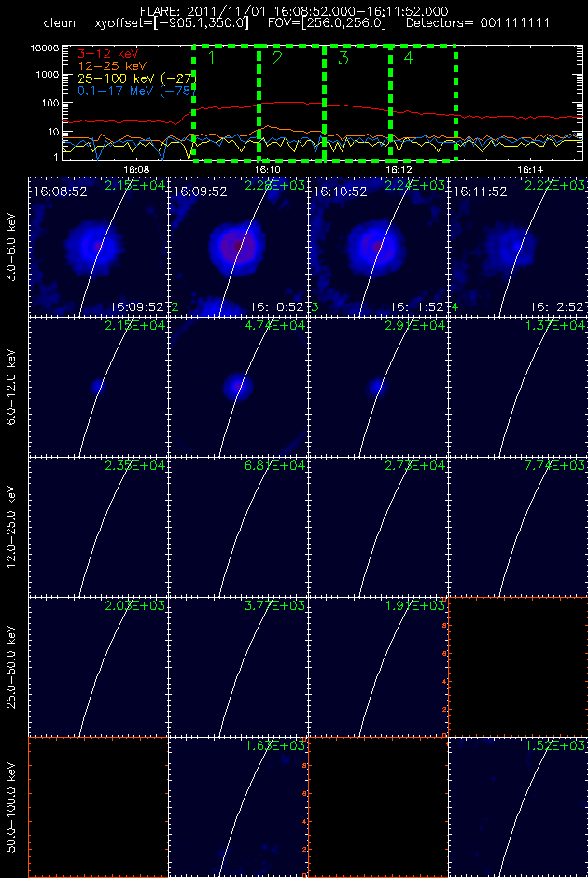The width and height of the screenshot is (588, 878).
Task: Select the 6.0-12.0 keV image with peak 2.91E+04
Action: point(378,387)
